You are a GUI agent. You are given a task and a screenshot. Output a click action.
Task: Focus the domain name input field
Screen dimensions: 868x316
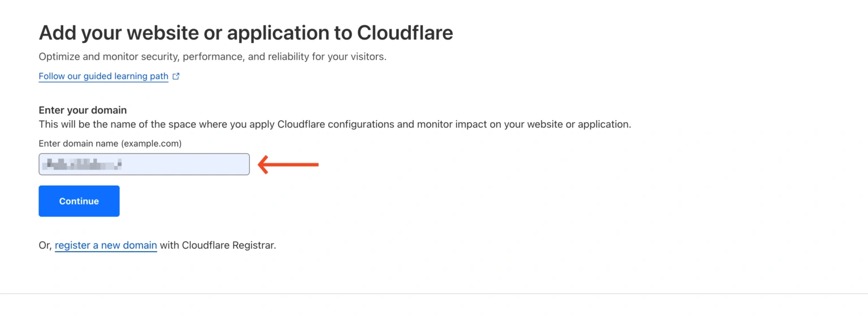click(144, 164)
